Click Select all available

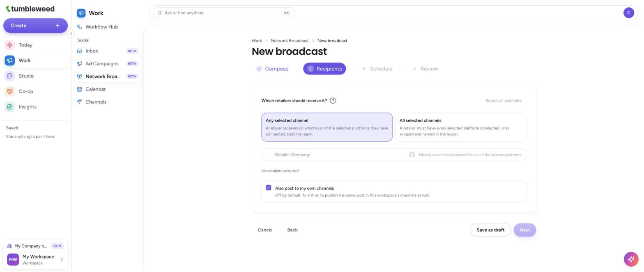click(503, 101)
